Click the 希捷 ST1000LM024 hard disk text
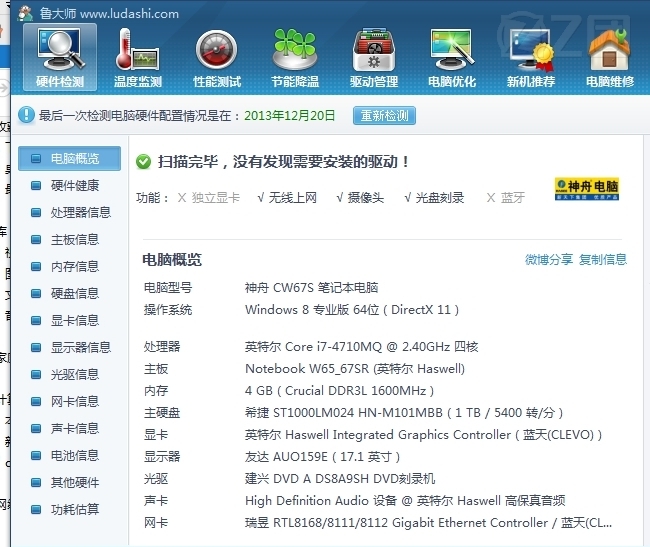 [x=404, y=412]
